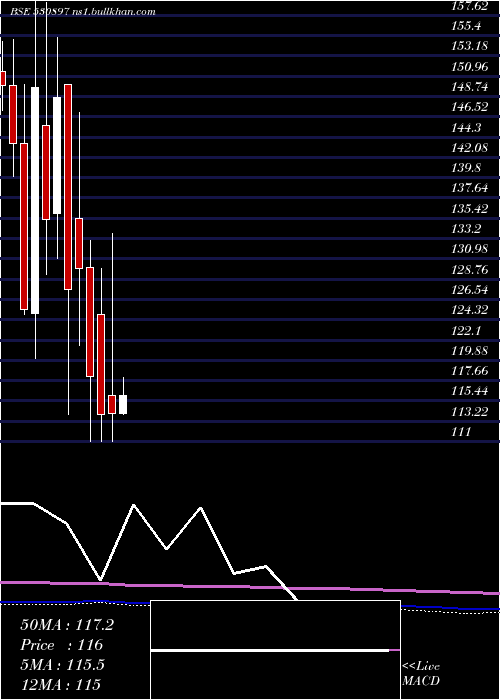
Task: Select the 155.4 price axis label
Action: pyautogui.click(x=466, y=26)
